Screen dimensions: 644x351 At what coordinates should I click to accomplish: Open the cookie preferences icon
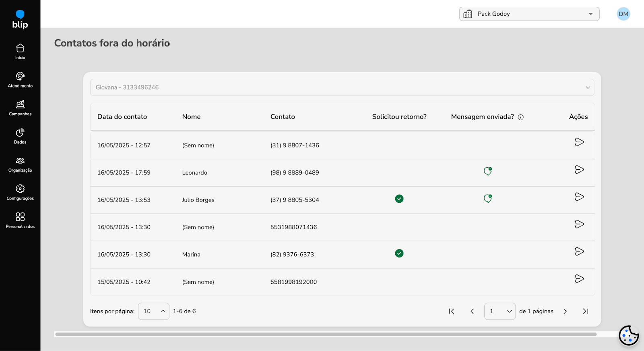628,335
